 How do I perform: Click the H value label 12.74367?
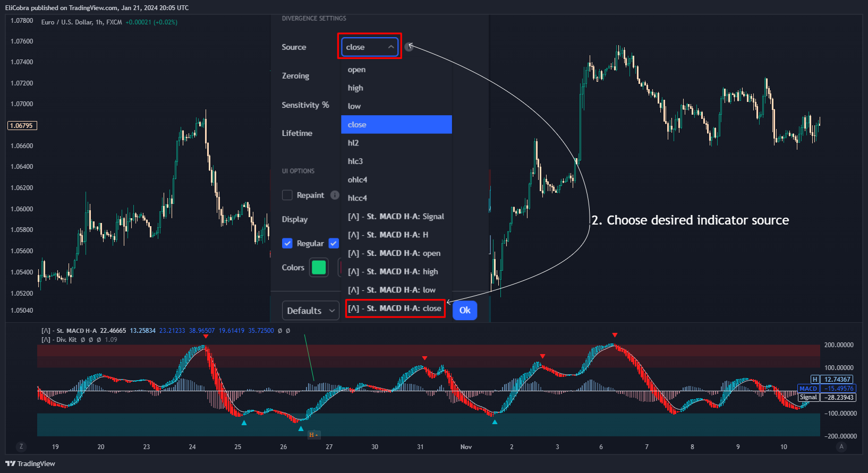(x=837, y=380)
